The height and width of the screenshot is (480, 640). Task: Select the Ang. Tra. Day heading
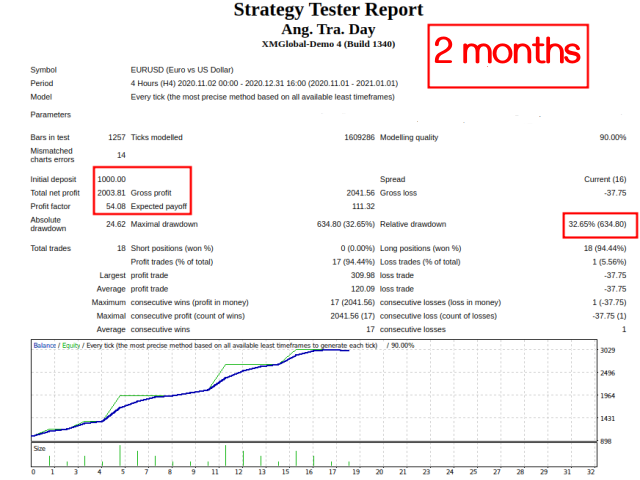pos(328,29)
